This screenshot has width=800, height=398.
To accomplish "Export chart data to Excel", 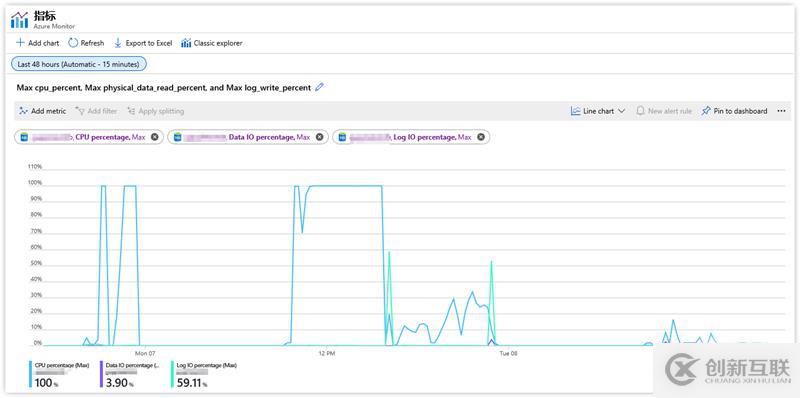I will [x=142, y=43].
